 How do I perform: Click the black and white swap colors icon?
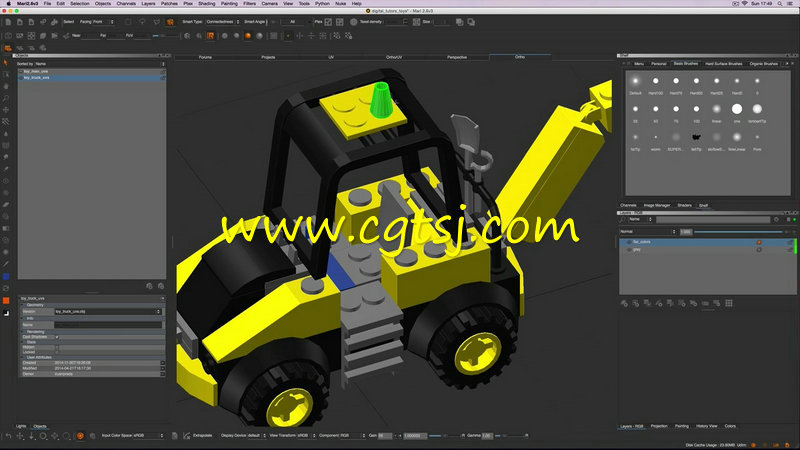click(x=6, y=313)
